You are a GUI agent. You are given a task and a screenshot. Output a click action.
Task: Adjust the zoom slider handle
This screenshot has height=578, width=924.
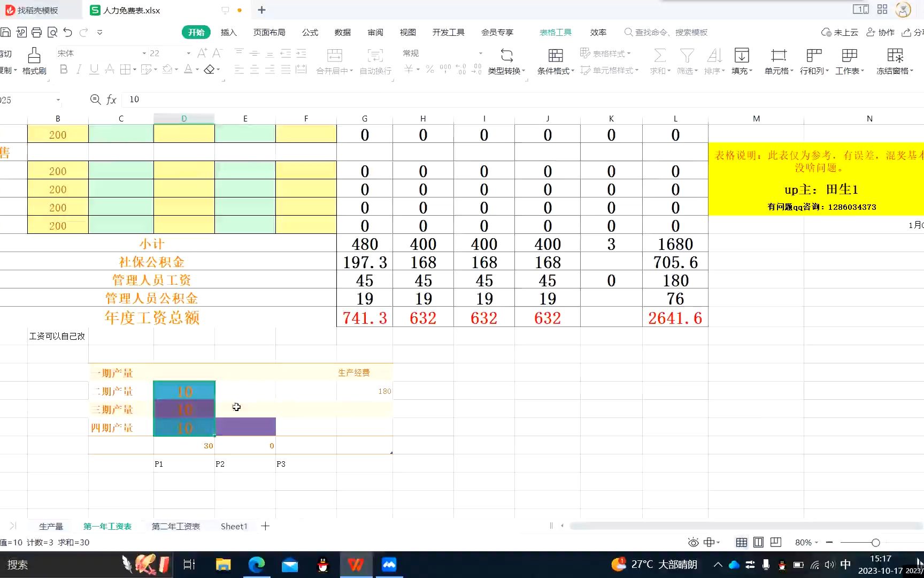(875, 542)
